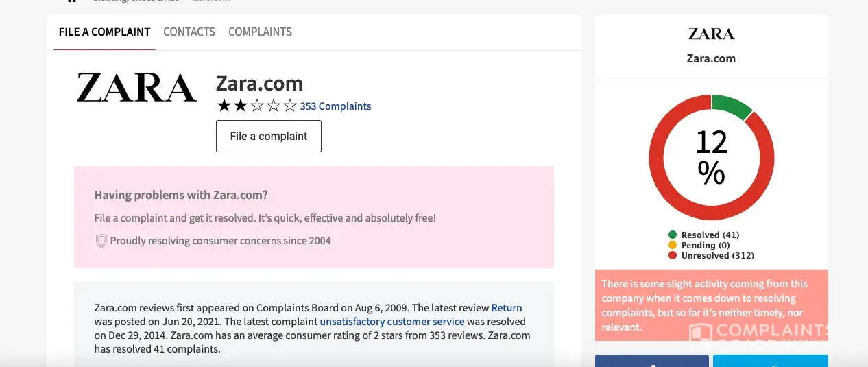
Task: Click the large ZARA logo image
Action: coord(136,88)
